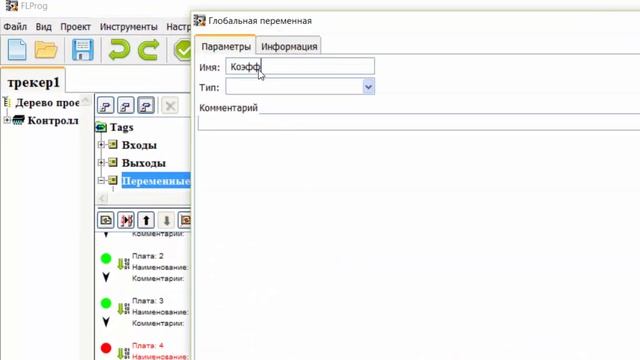Viewport: 640px width, 360px height.
Task: Click the New project icon in toolbar
Action: [17, 50]
